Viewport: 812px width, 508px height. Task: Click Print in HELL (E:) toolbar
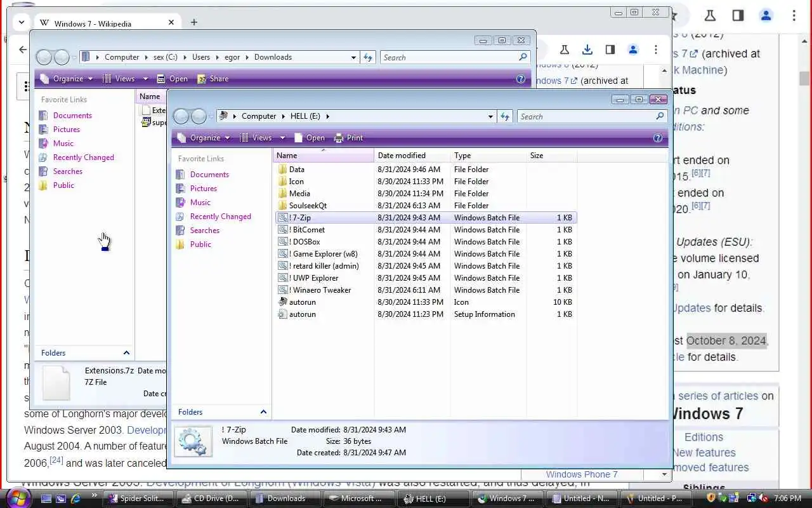[x=349, y=138]
